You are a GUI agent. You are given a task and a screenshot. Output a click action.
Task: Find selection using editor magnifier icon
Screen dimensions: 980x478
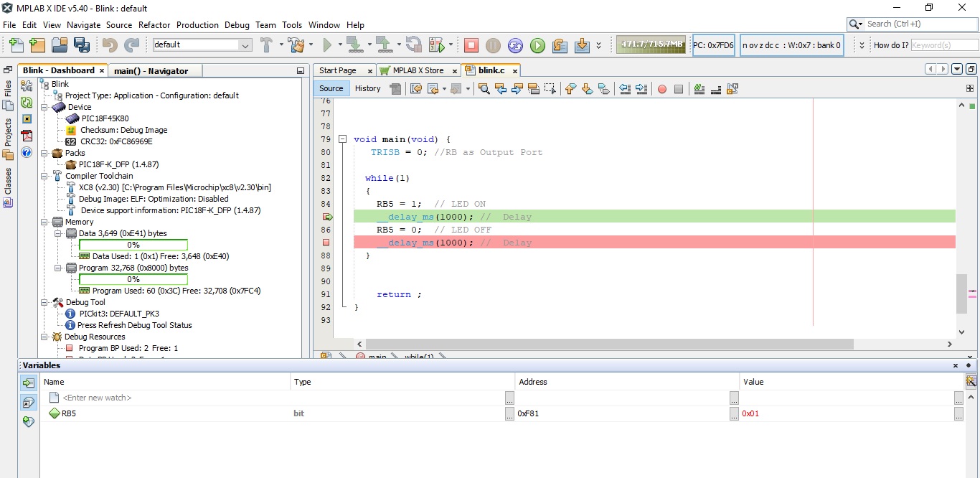point(484,89)
